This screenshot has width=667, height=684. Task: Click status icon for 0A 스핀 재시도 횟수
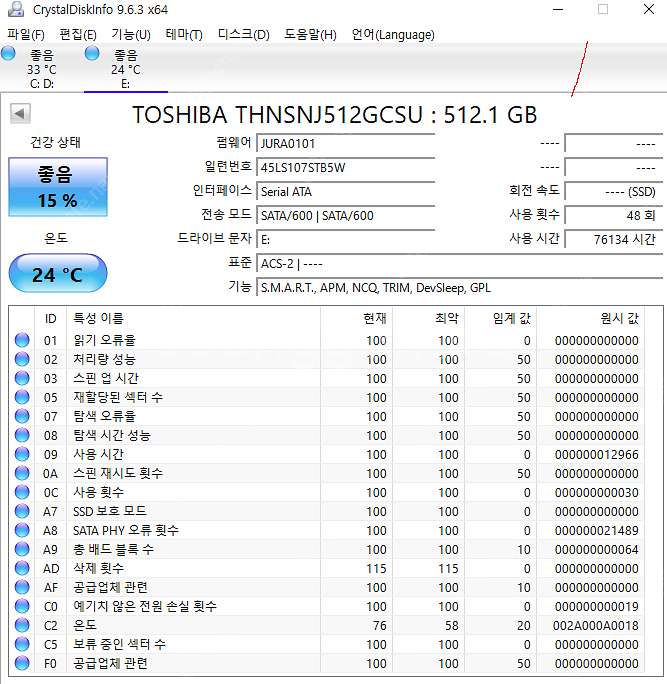tap(22, 473)
